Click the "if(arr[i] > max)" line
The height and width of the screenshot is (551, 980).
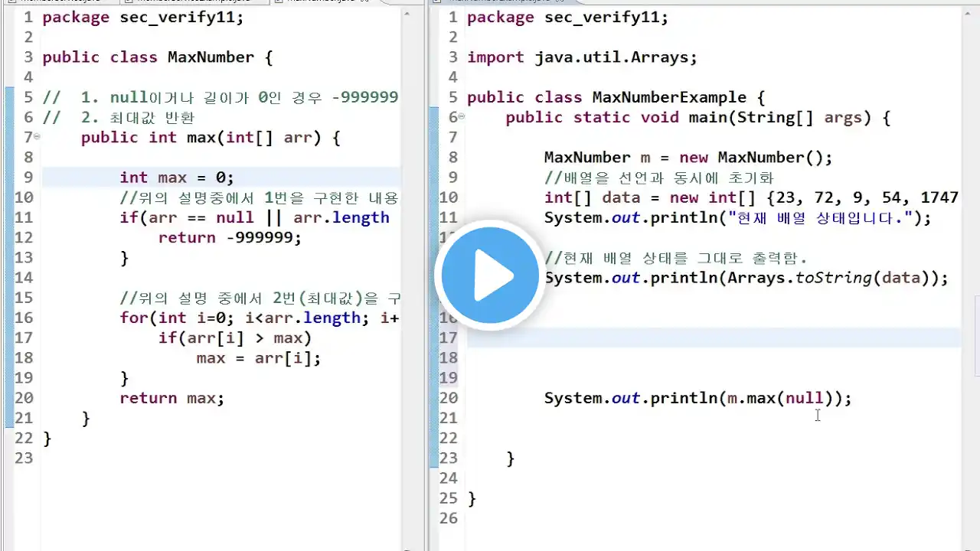coord(234,337)
